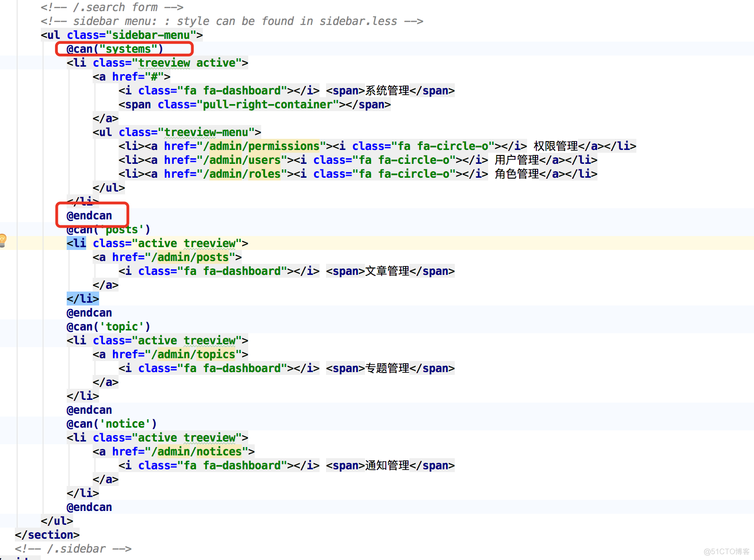Click the a href="/admin/notices" line

(174, 452)
